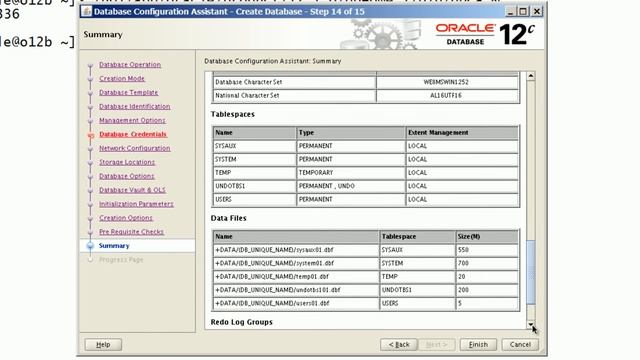Click the Tablespaces section heading
This screenshot has width=640, height=360.
coord(233,114)
